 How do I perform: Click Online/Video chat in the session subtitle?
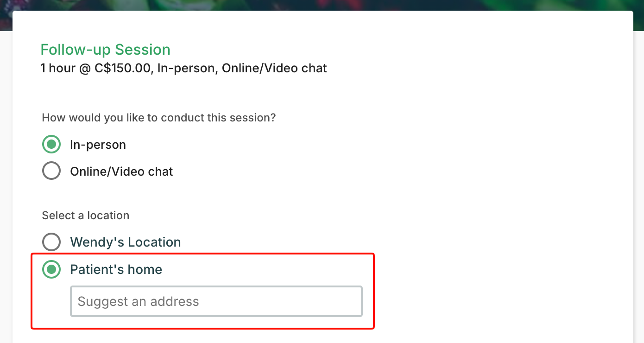[274, 68]
